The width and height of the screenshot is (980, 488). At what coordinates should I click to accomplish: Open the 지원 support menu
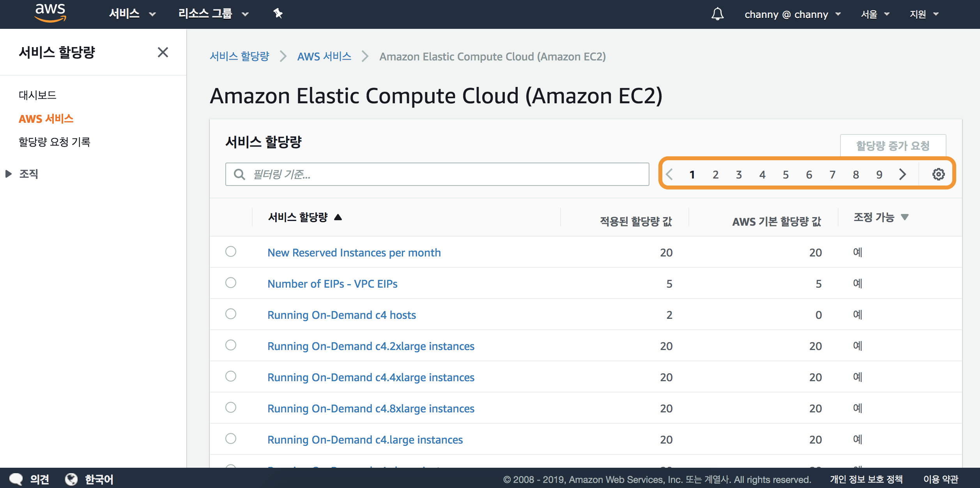(924, 14)
